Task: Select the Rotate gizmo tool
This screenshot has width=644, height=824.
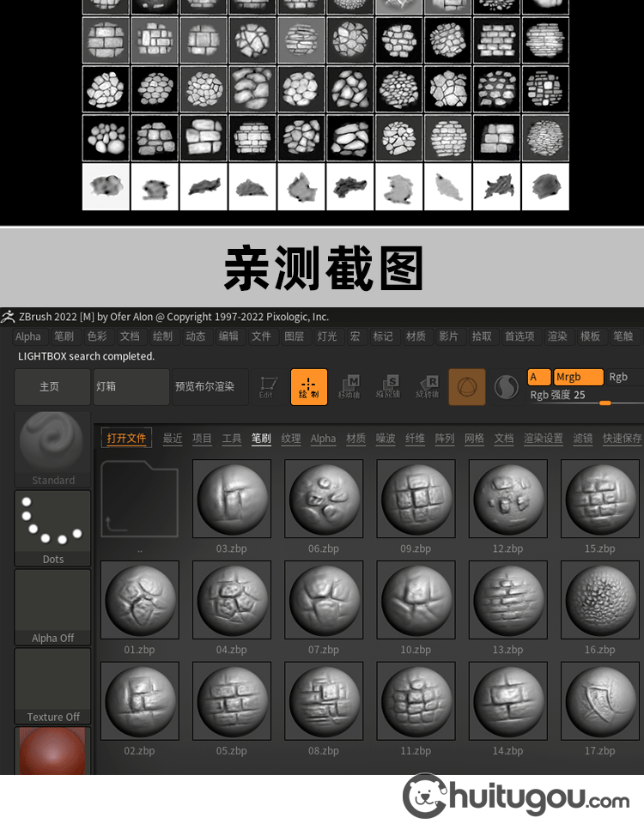Action: tap(427, 387)
